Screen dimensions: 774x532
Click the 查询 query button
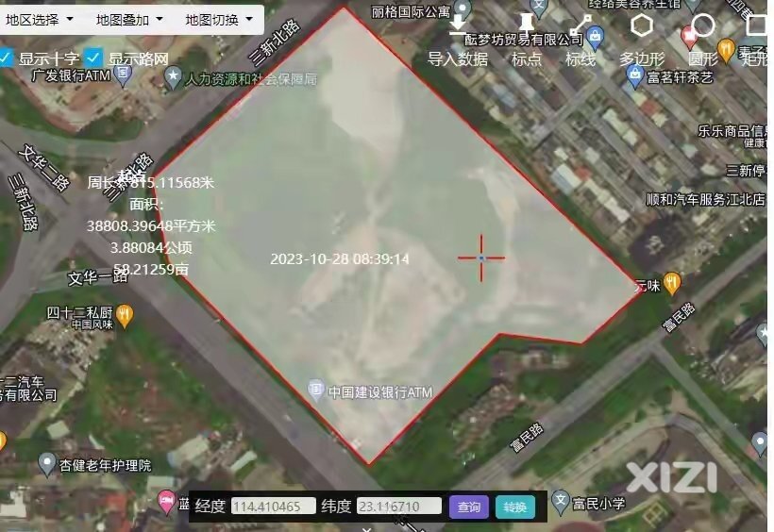coord(469,507)
